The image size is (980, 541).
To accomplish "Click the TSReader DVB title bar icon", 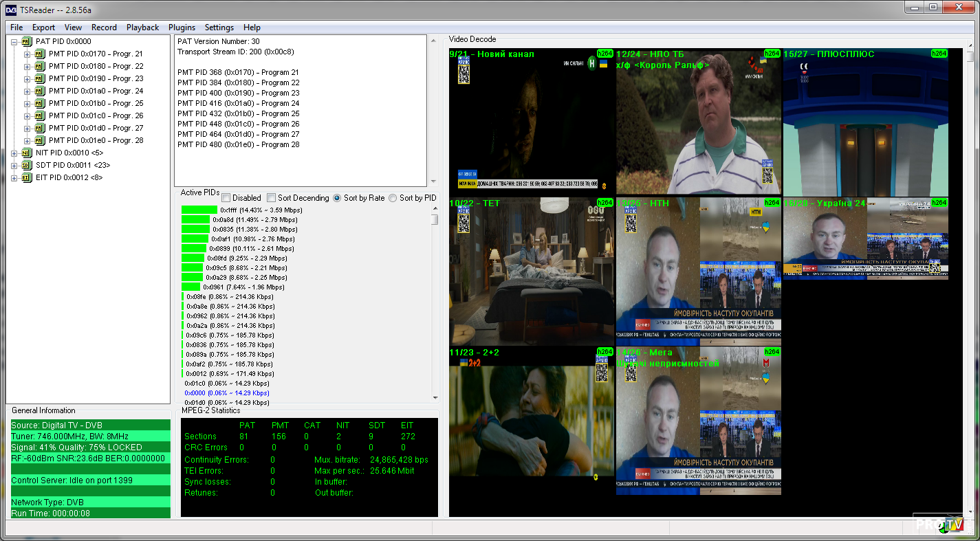I will coord(11,9).
